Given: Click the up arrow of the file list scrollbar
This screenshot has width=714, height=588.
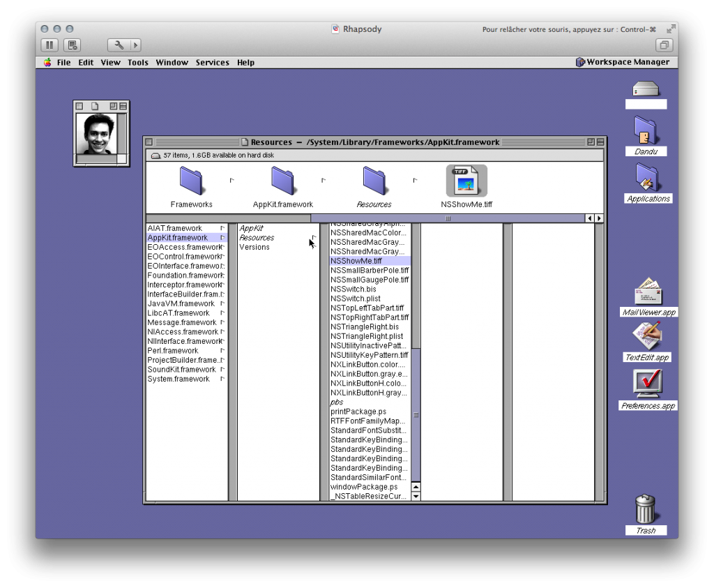Looking at the screenshot, I should coord(416,487).
